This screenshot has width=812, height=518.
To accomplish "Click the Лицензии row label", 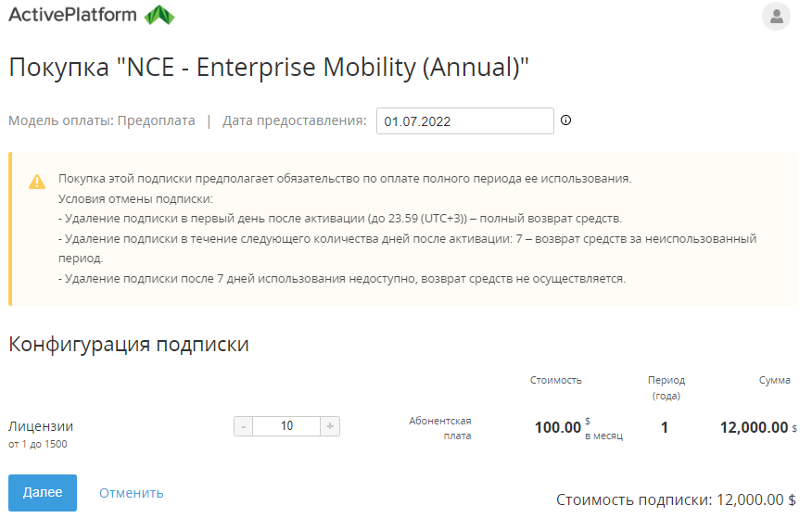I will 41,426.
